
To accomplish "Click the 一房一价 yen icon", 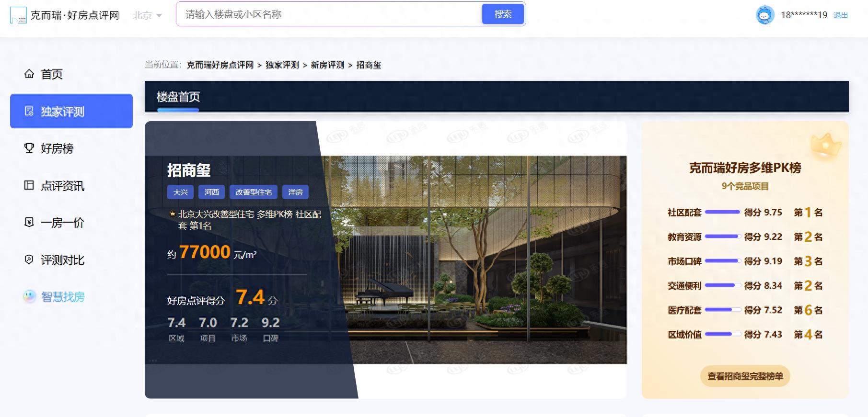I will point(29,222).
